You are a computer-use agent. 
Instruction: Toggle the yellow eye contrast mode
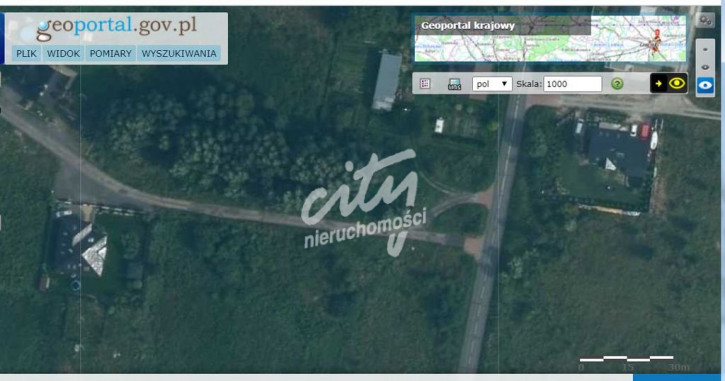677,83
